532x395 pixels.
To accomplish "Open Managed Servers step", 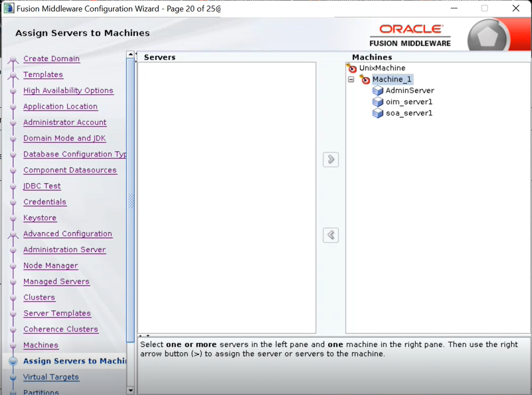I will pos(56,281).
